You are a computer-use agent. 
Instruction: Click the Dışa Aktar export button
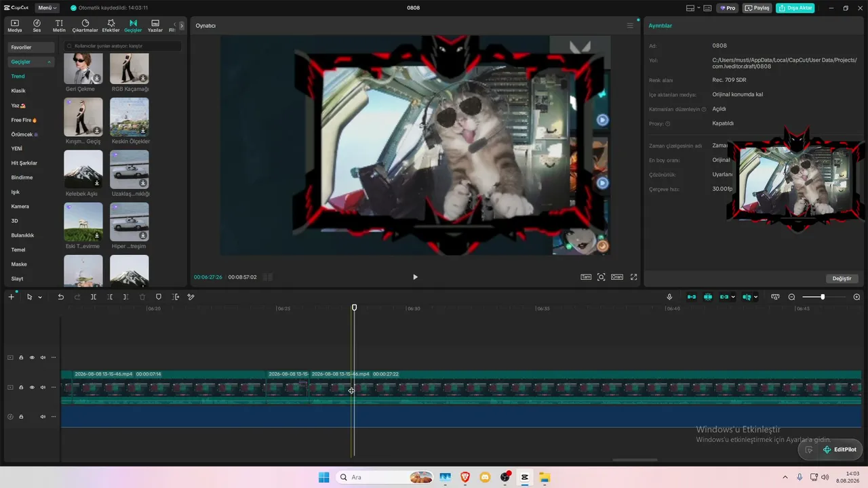tap(795, 8)
